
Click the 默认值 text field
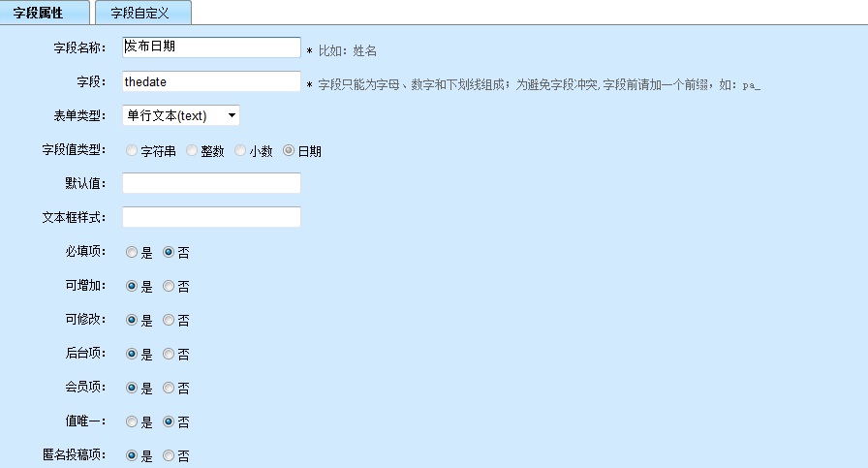coord(211,184)
